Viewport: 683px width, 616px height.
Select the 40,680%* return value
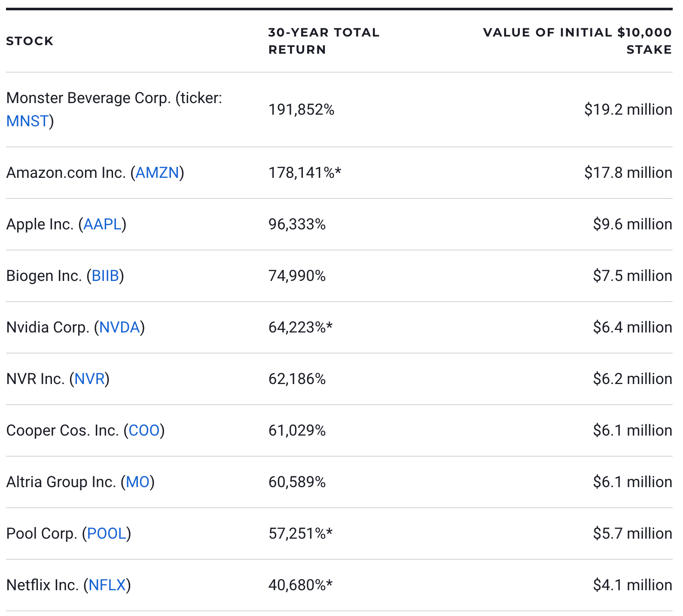pyautogui.click(x=301, y=585)
